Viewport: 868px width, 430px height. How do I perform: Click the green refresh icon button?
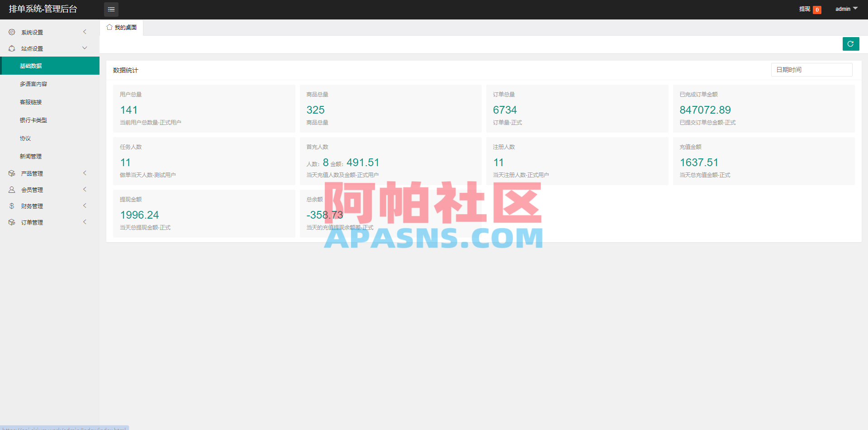(850, 44)
